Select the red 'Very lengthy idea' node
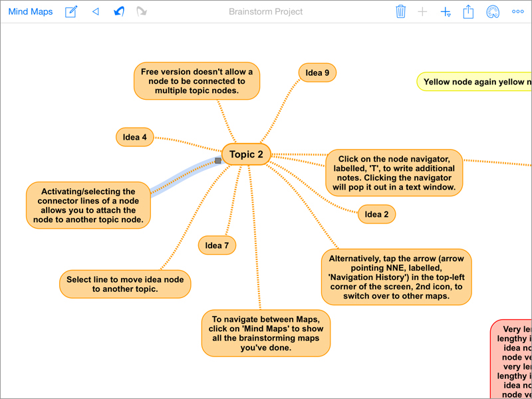This screenshot has height=399, width=532. 511,359
